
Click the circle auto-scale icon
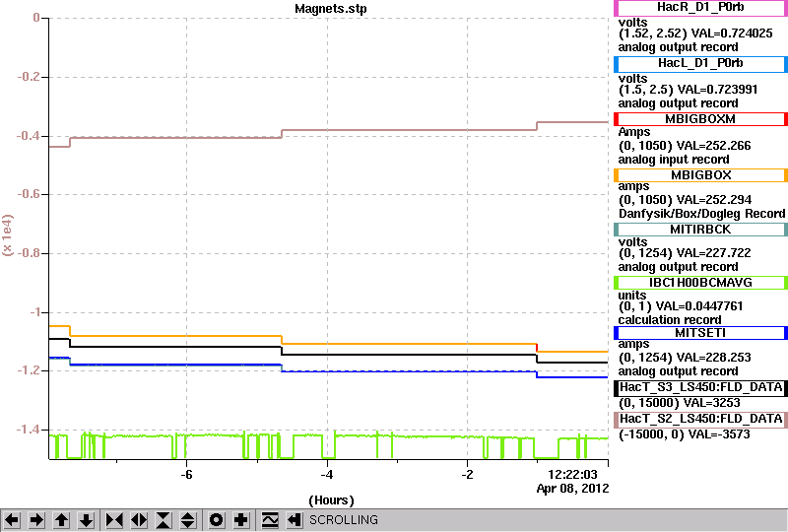217,520
